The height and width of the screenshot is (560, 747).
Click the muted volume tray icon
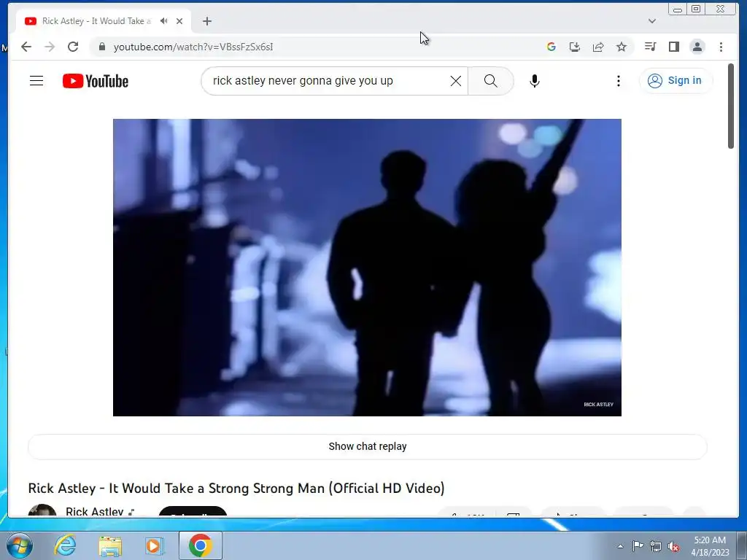pyautogui.click(x=673, y=546)
